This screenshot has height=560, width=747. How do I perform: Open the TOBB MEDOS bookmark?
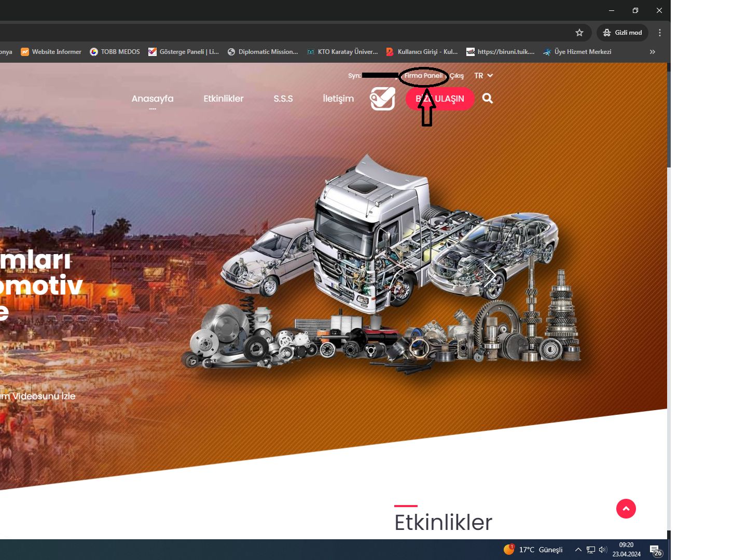click(115, 52)
